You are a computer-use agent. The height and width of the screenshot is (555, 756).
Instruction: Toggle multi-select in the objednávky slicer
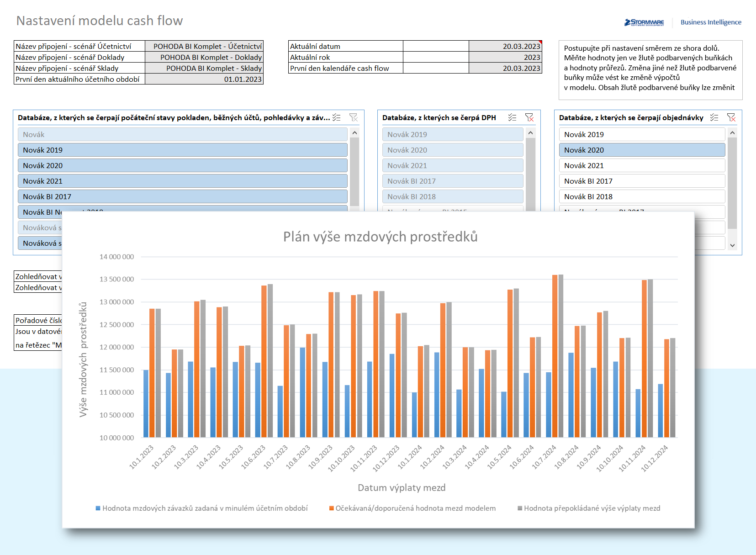point(714,117)
